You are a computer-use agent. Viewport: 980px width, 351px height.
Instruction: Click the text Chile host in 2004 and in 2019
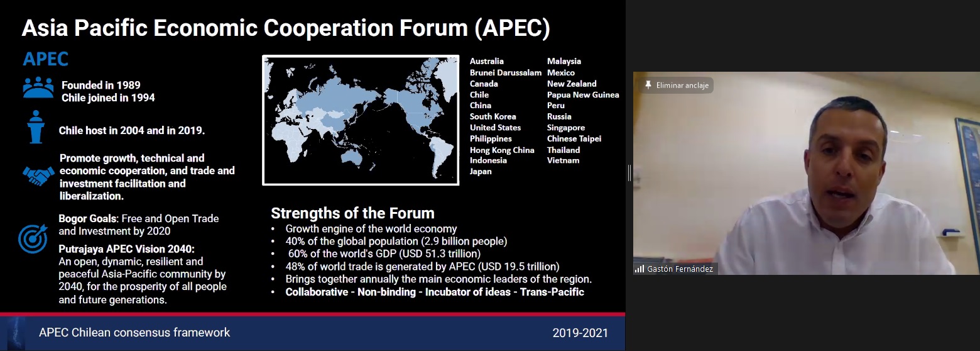(132, 131)
